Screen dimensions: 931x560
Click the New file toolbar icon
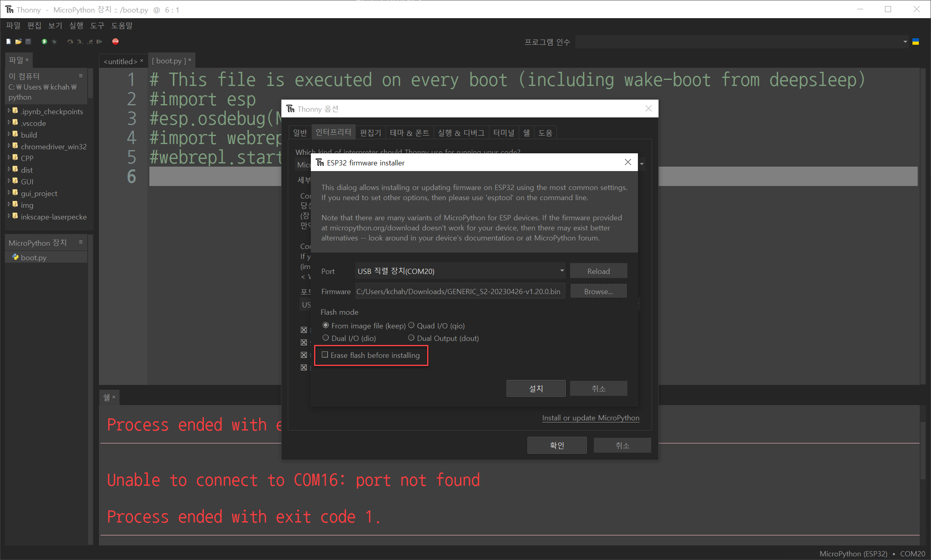(8, 42)
